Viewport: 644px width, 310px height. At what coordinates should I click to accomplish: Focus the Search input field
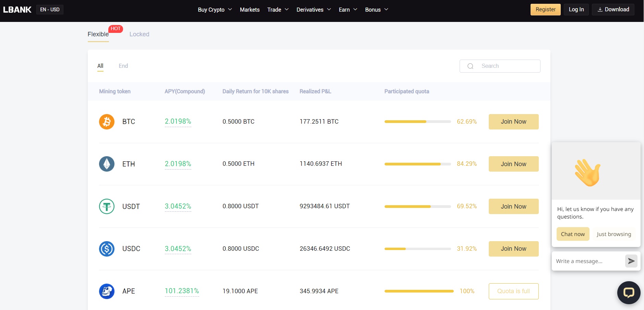coord(500,66)
